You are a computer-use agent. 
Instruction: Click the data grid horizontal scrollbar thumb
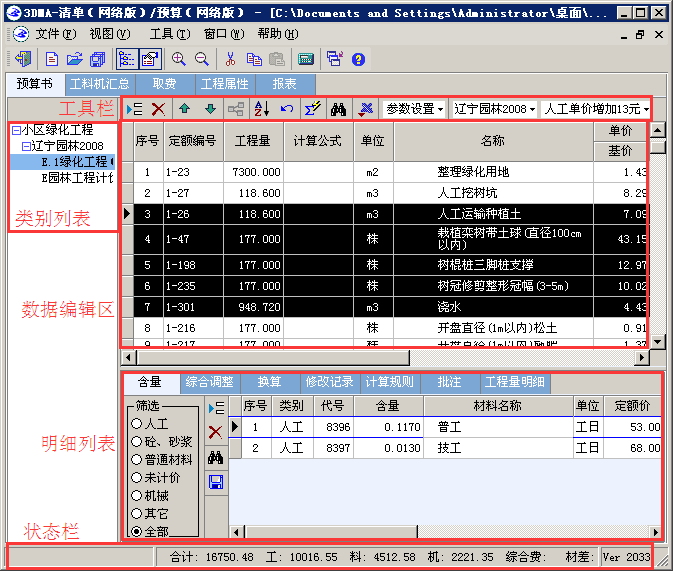(x=273, y=357)
